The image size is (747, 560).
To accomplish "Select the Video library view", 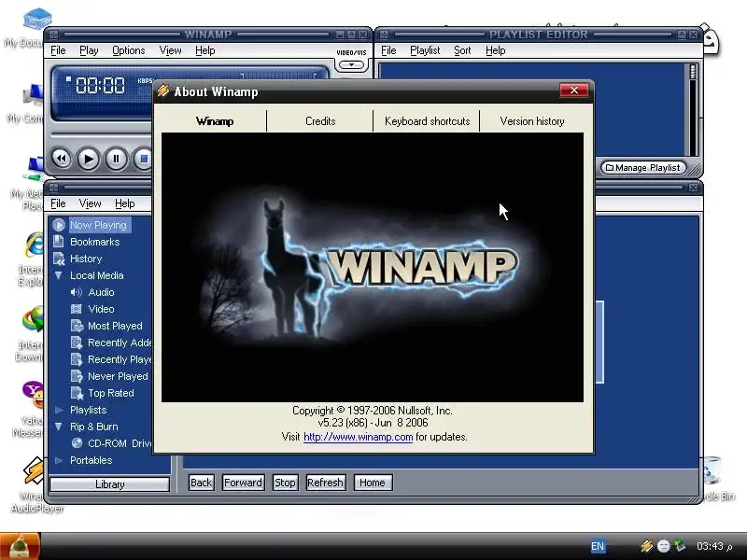I will click(x=101, y=309).
